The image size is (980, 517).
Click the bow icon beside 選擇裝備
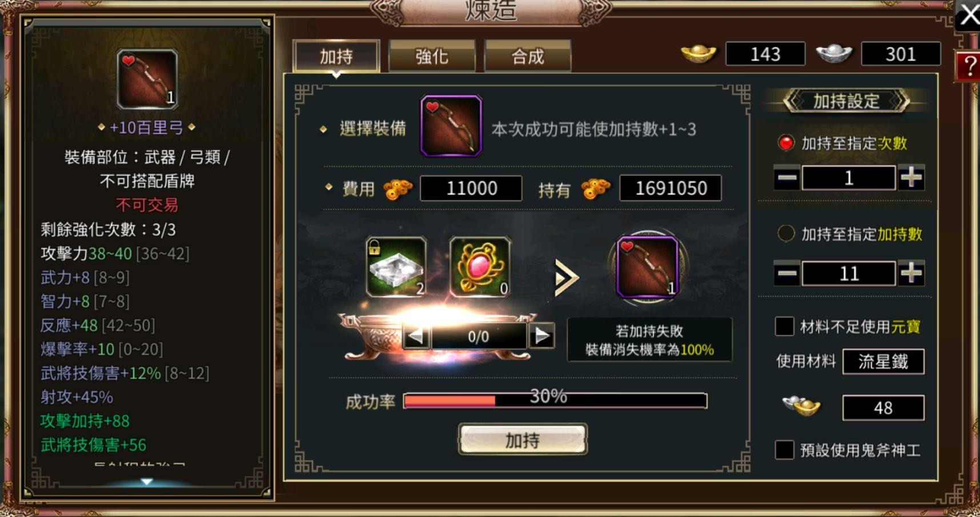pos(451,126)
